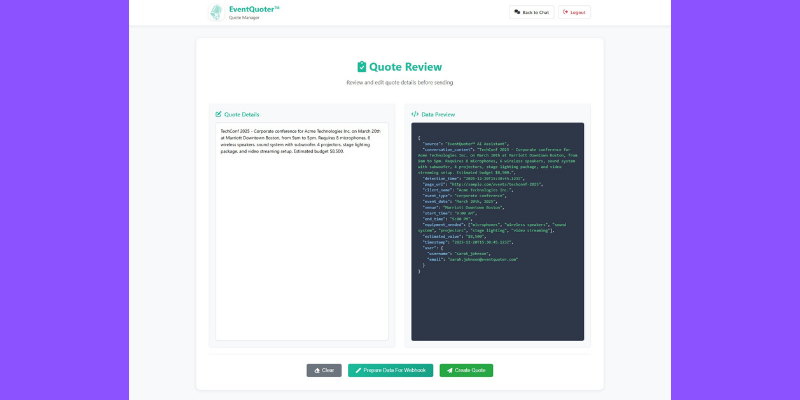The image size is (800, 400).
Task: Click the Back to Chat button
Action: (531, 12)
